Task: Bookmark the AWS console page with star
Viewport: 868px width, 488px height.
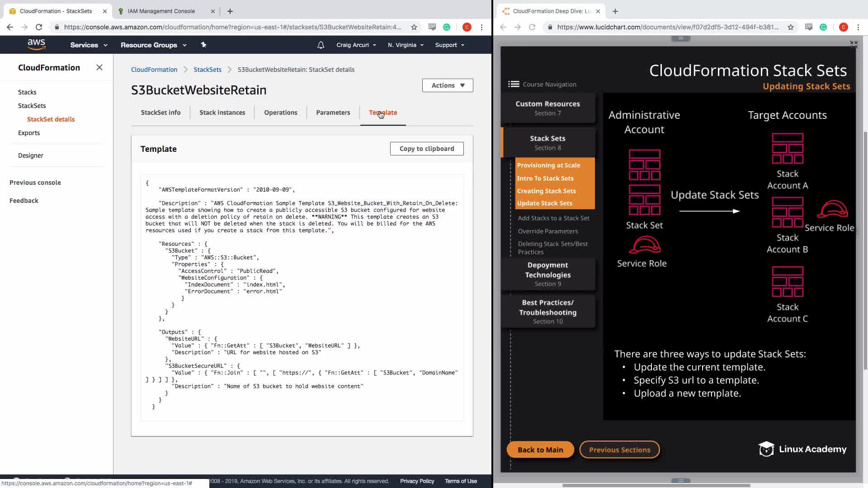Action: click(414, 27)
